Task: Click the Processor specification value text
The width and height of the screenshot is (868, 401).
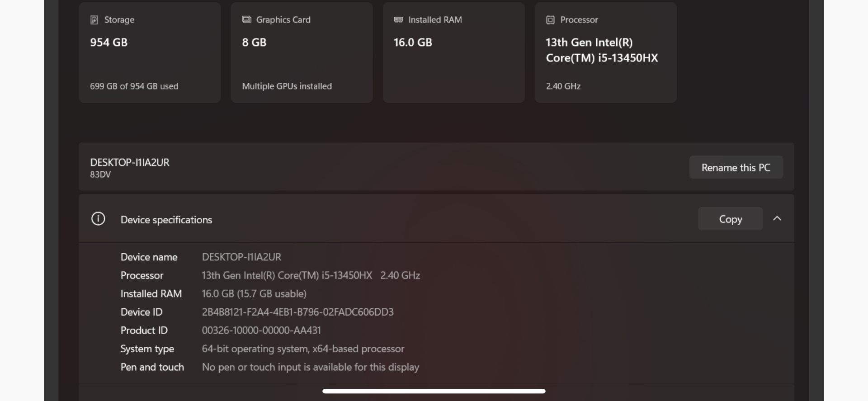Action: [311, 275]
